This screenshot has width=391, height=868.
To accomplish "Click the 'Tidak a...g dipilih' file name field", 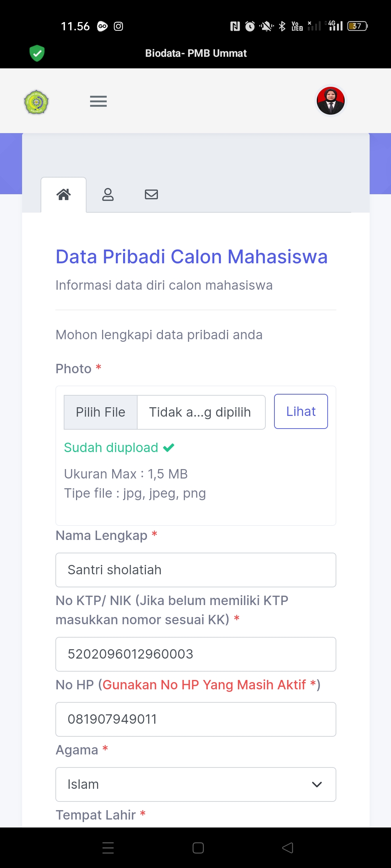I will click(201, 412).
